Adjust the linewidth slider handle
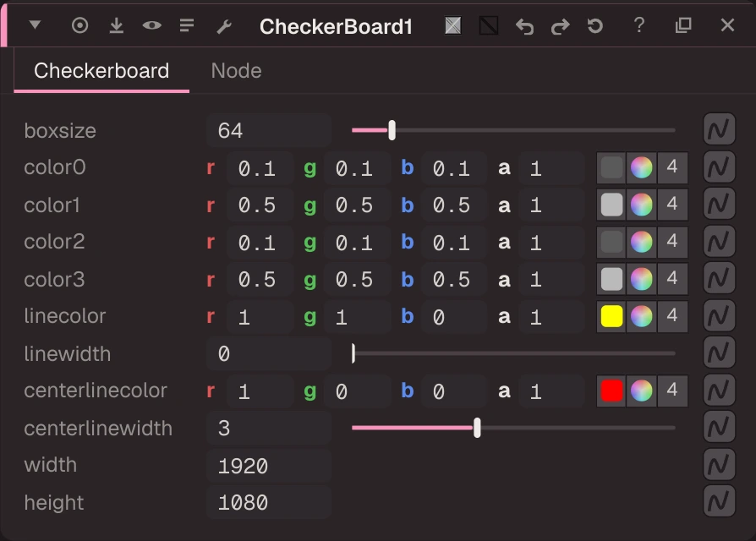The height and width of the screenshot is (541, 756). (353, 353)
